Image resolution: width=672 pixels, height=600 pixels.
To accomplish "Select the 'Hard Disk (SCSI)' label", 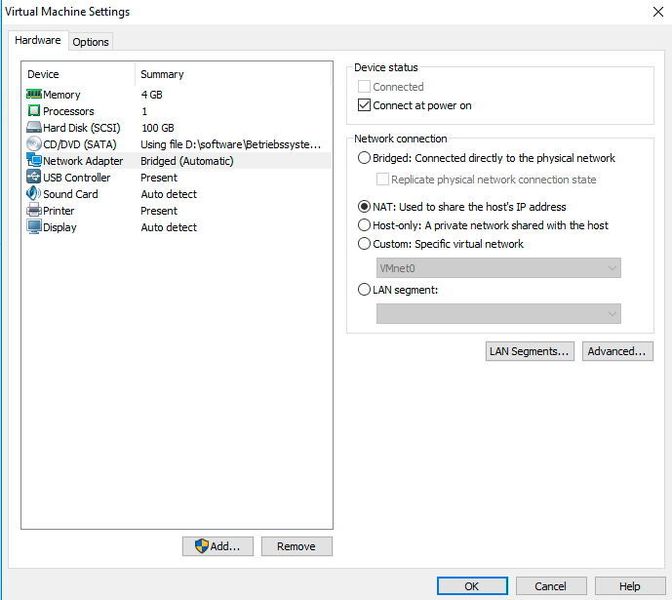I will point(82,128).
